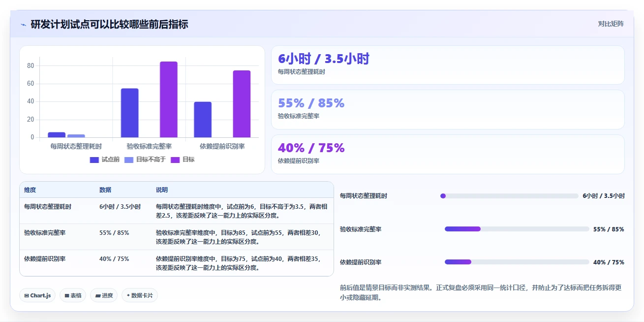This screenshot has height=322, width=644.
Task: Toggle the 试点前 legend entry
Action: (x=104, y=160)
